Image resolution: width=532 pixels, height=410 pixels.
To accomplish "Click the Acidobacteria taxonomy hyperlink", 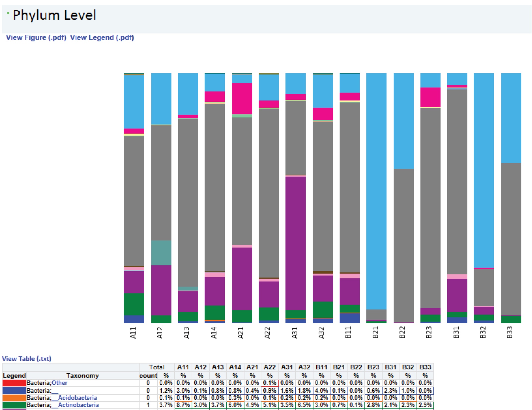I will (77, 398).
